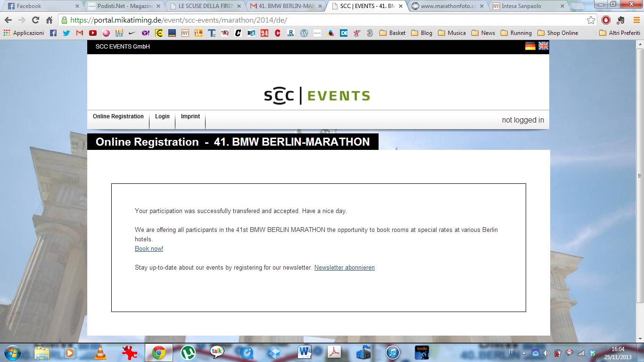Image resolution: width=644 pixels, height=362 pixels.
Task: Switch language using the German flag
Action: click(530, 46)
